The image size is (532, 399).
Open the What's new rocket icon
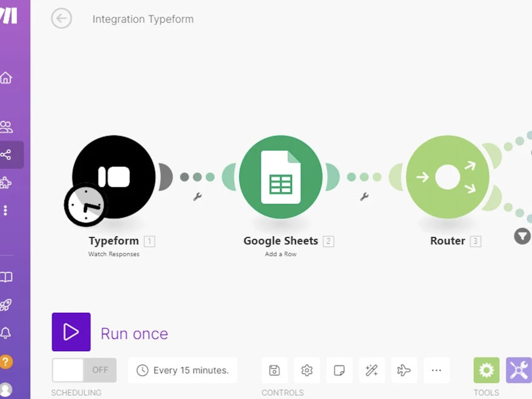(x=6, y=305)
